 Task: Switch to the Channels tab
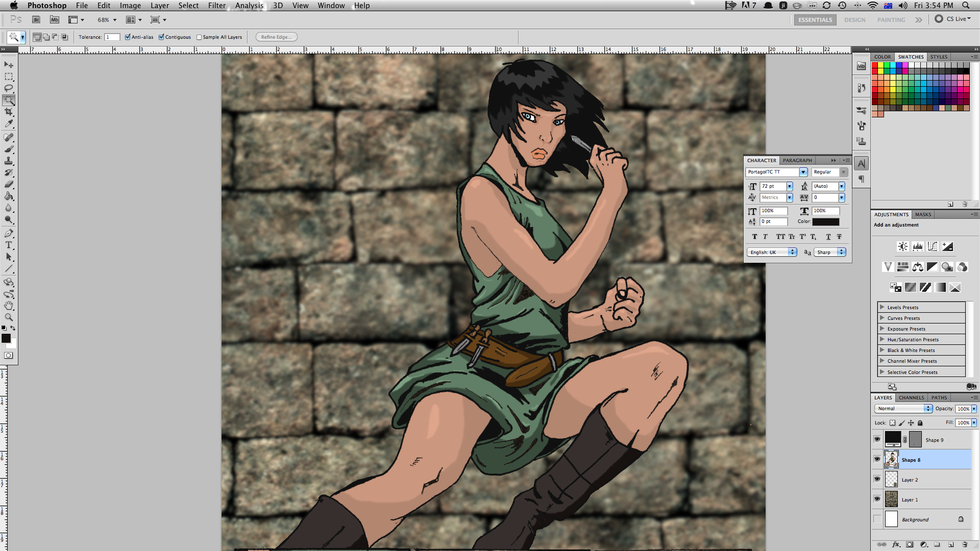click(911, 398)
